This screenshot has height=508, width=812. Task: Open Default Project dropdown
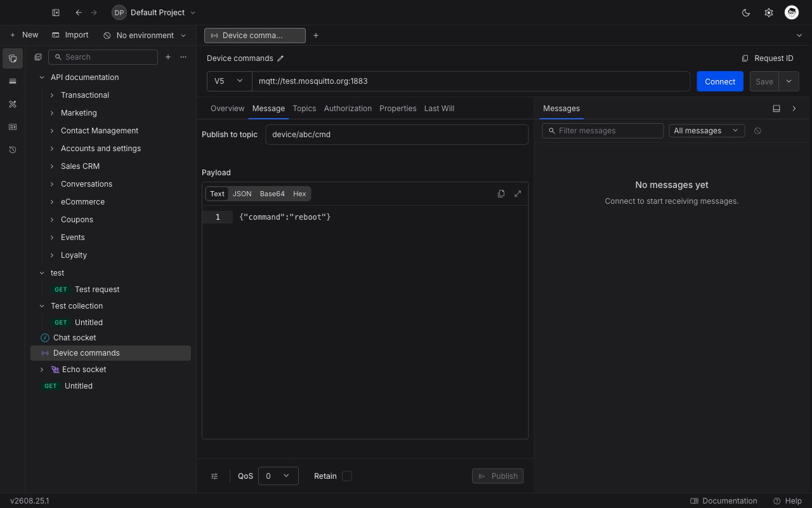point(154,13)
